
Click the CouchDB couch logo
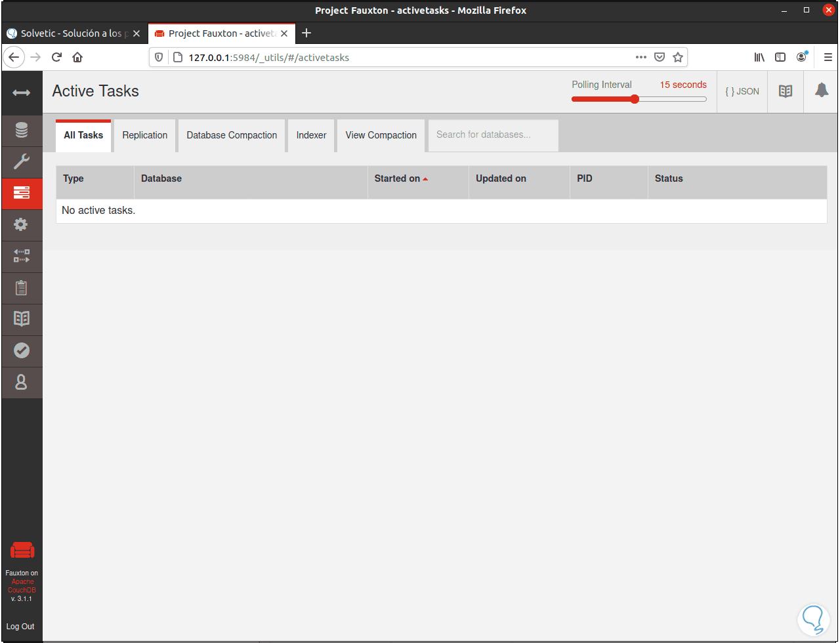click(x=22, y=551)
